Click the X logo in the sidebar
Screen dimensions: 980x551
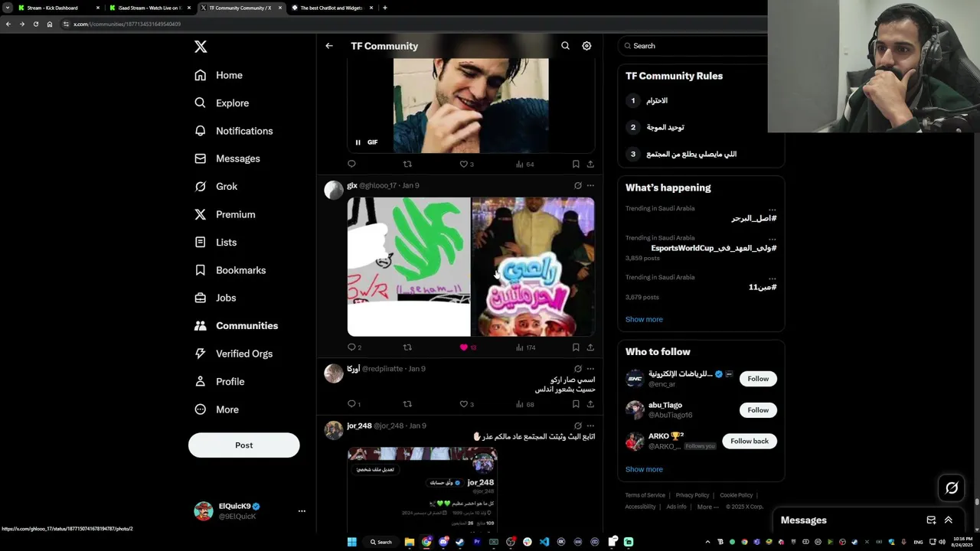coord(201,47)
